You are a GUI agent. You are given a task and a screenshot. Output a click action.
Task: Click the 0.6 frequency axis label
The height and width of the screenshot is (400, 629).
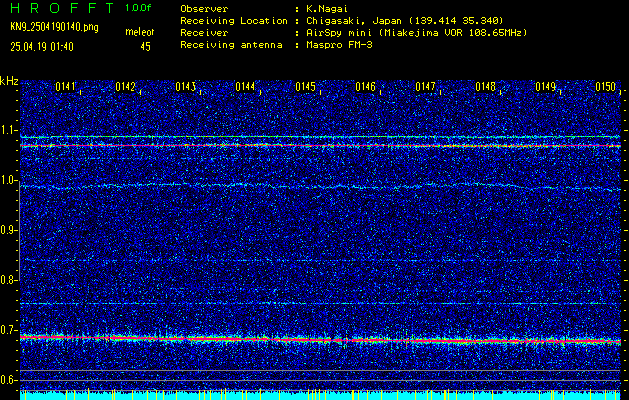point(9,380)
